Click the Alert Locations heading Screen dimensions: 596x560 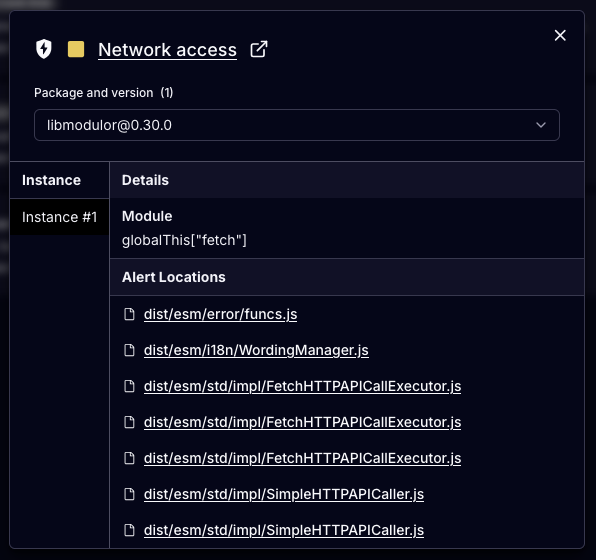(174, 277)
